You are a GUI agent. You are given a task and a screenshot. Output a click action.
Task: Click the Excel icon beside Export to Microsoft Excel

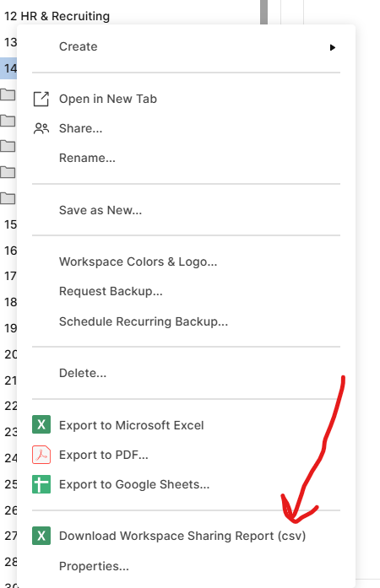41,424
